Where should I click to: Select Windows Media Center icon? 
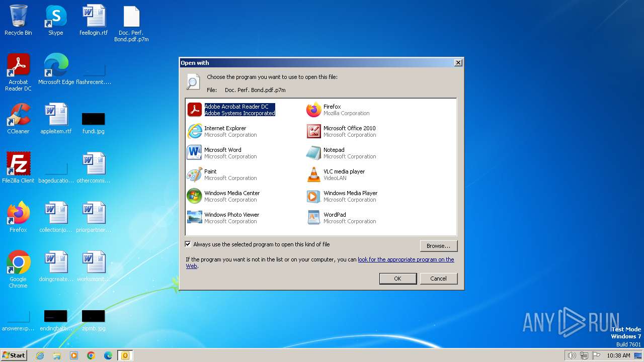(195, 196)
